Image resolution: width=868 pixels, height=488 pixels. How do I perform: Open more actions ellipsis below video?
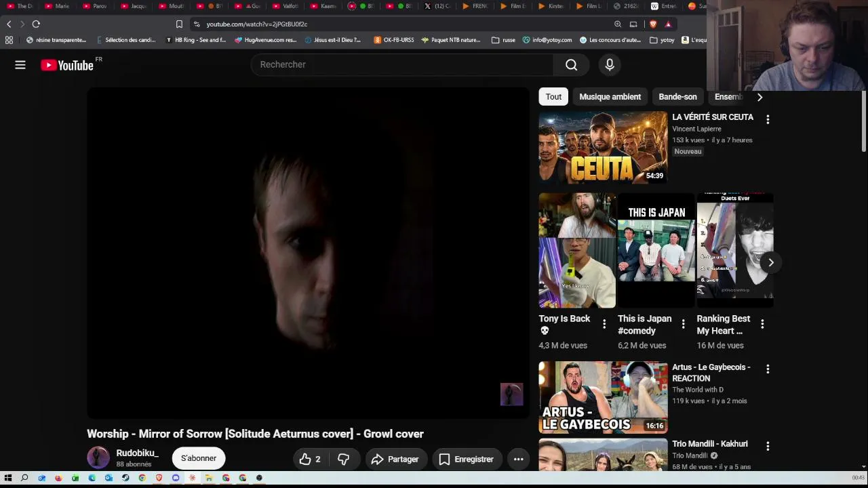click(x=518, y=459)
